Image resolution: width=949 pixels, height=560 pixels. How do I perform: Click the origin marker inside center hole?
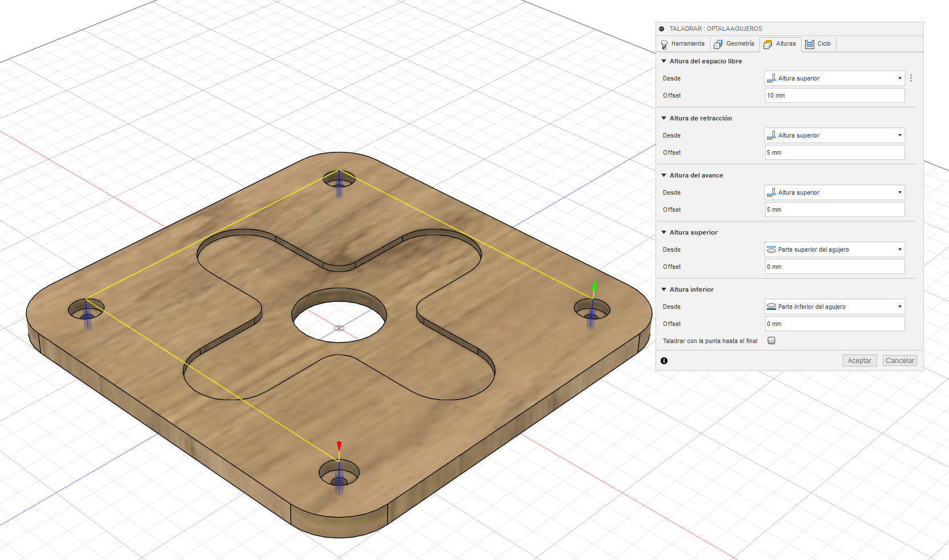tap(339, 328)
